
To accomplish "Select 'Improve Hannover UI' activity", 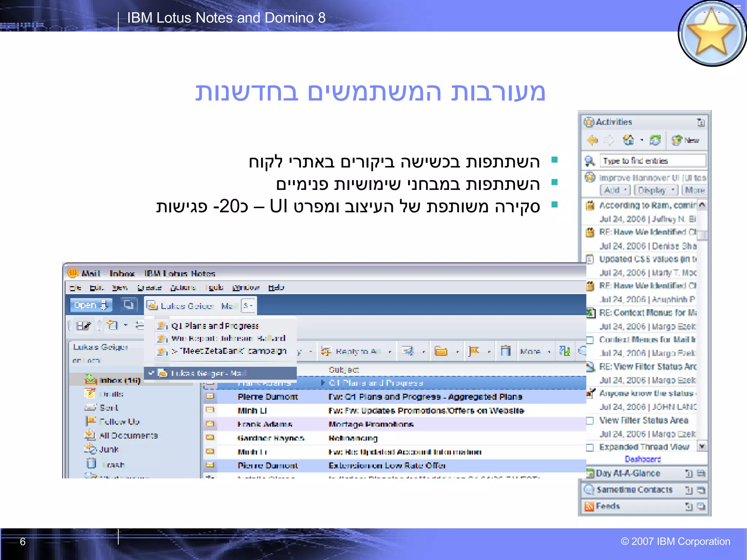I will click(x=653, y=178).
